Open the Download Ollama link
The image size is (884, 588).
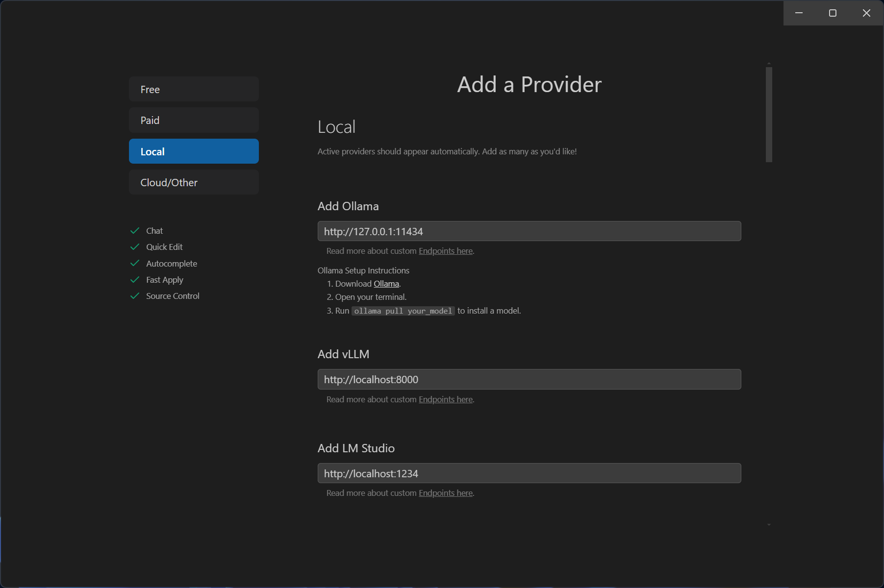(386, 284)
